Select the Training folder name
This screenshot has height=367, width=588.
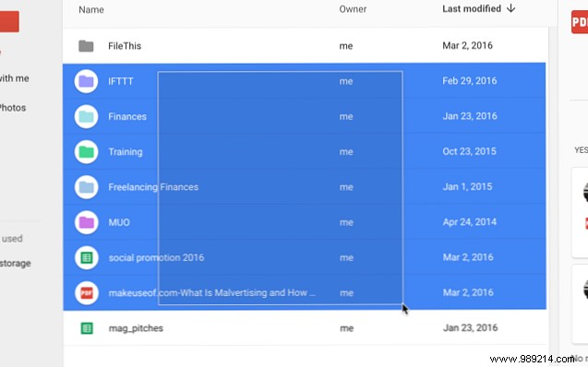pos(126,151)
